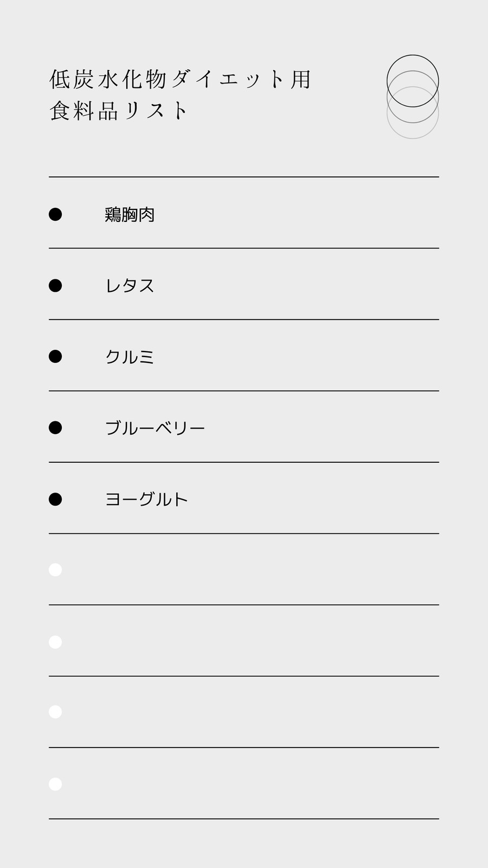The image size is (488, 868).
Task: Click the bullet beside ヨーグルト
Action: 55,499
